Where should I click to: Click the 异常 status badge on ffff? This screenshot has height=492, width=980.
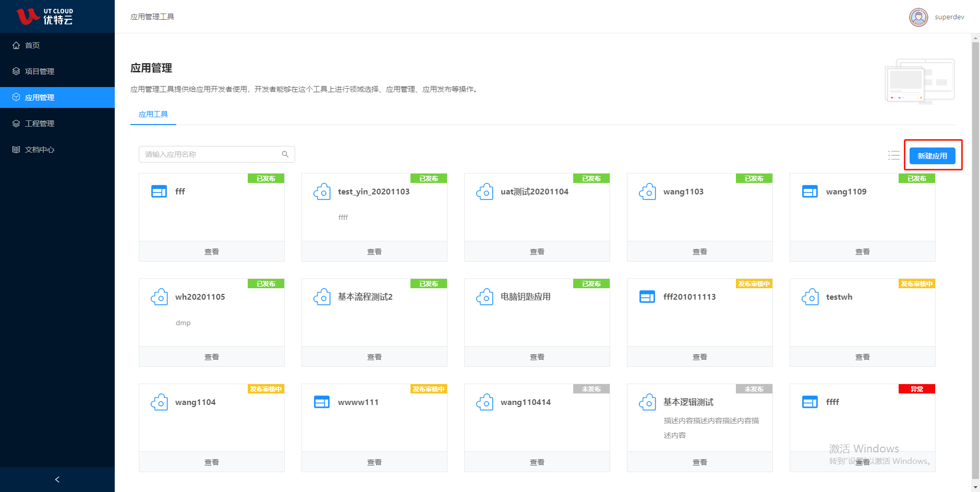917,389
